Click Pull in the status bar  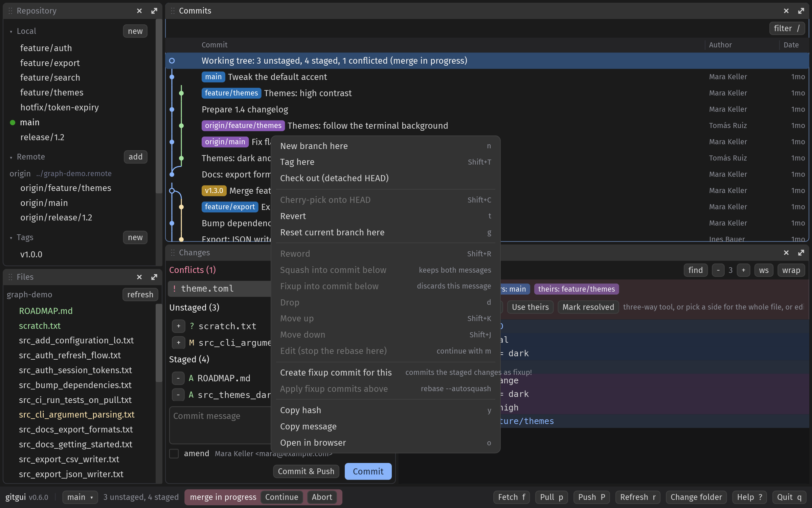pyautogui.click(x=551, y=497)
